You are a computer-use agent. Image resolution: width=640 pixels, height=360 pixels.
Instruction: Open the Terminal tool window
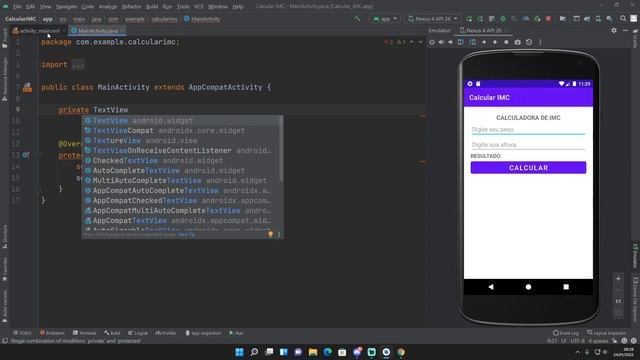pyautogui.click(x=84, y=333)
